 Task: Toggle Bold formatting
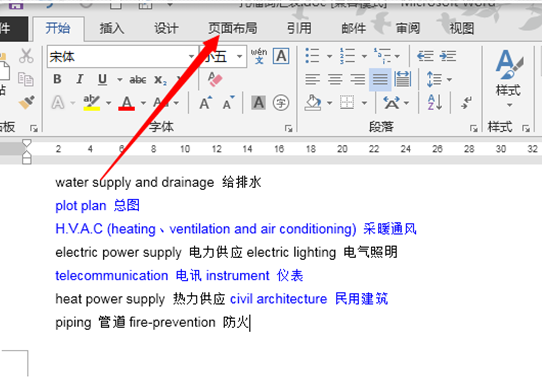point(57,79)
